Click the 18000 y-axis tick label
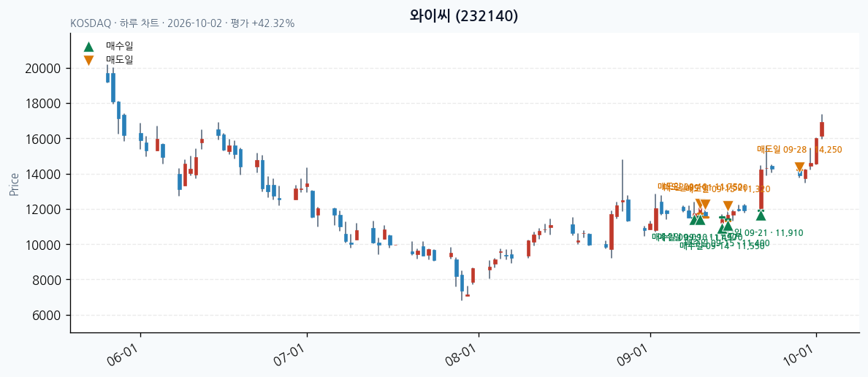 click(42, 104)
